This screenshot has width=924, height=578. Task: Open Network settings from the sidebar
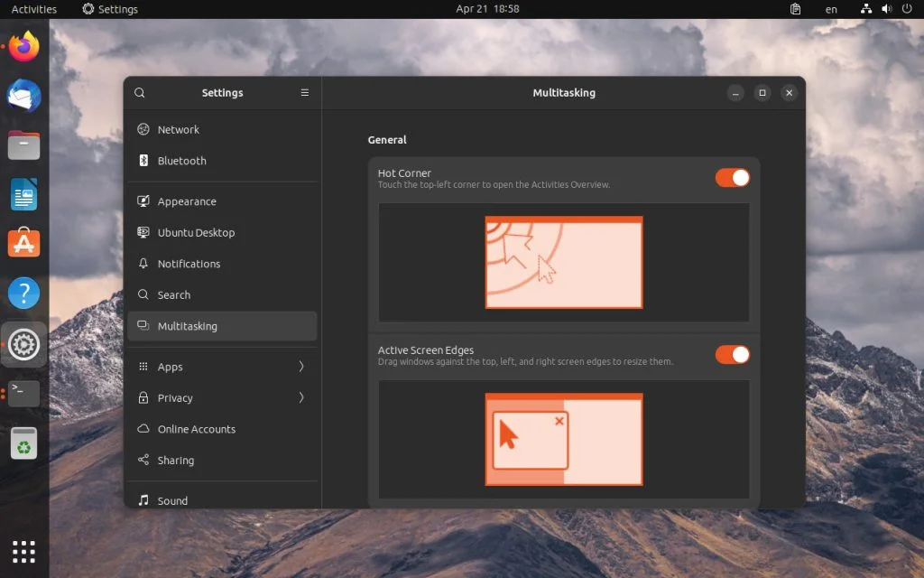180,129
